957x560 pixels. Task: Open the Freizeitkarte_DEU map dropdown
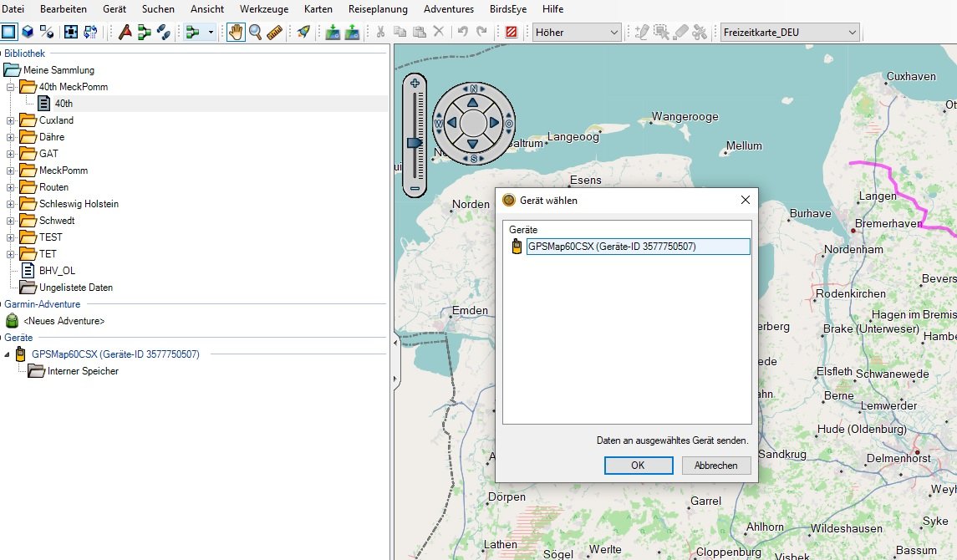coord(790,33)
